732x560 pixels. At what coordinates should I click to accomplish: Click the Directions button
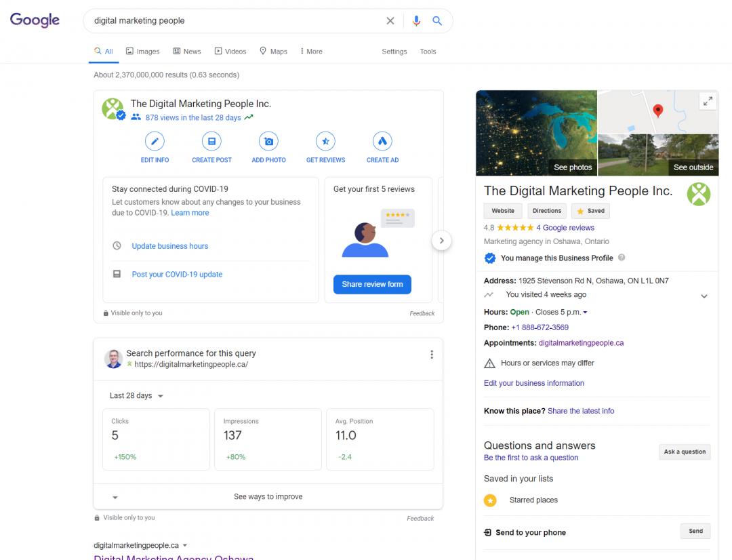point(547,211)
